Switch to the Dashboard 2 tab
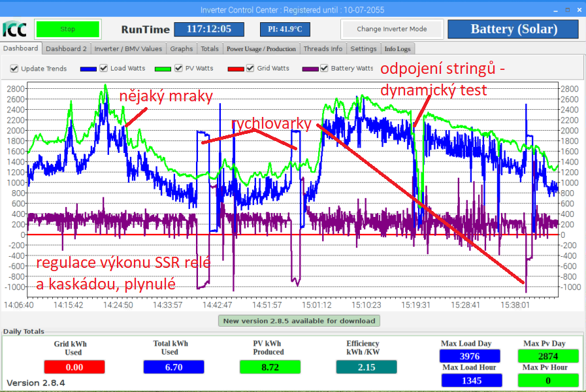 pyautogui.click(x=66, y=49)
